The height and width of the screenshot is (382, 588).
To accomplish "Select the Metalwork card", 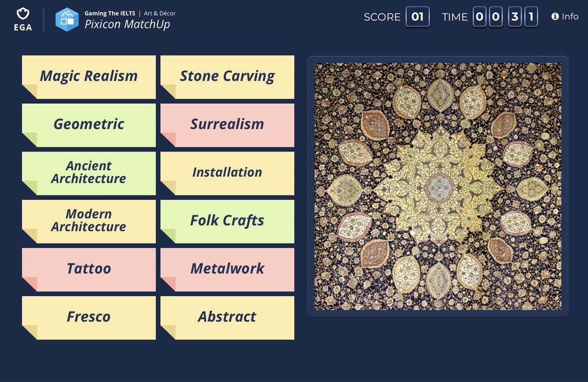I will tap(227, 270).
